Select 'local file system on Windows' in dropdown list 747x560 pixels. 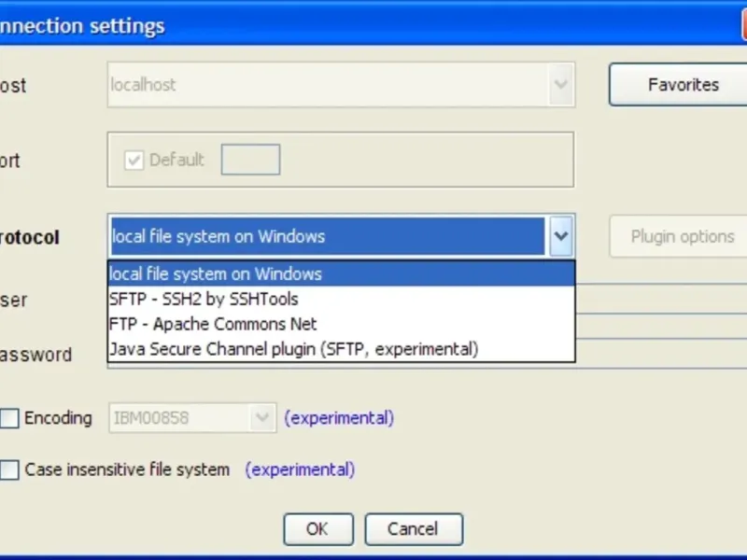(x=341, y=273)
